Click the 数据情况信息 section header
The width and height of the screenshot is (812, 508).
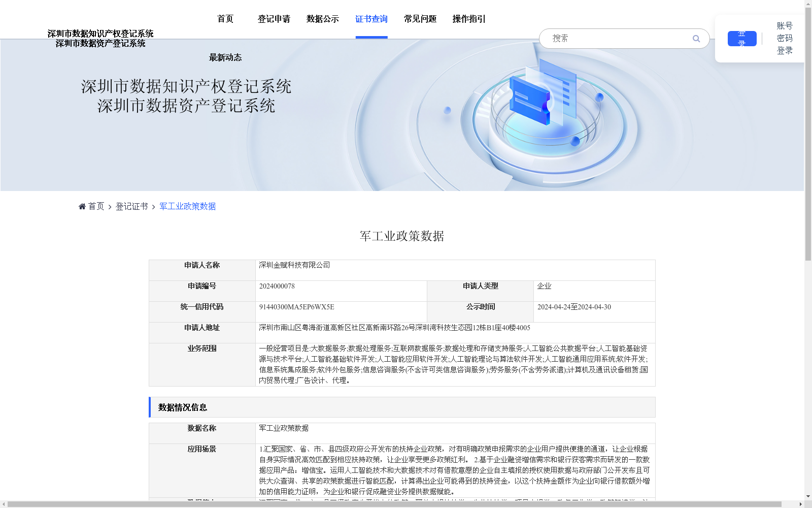point(402,407)
